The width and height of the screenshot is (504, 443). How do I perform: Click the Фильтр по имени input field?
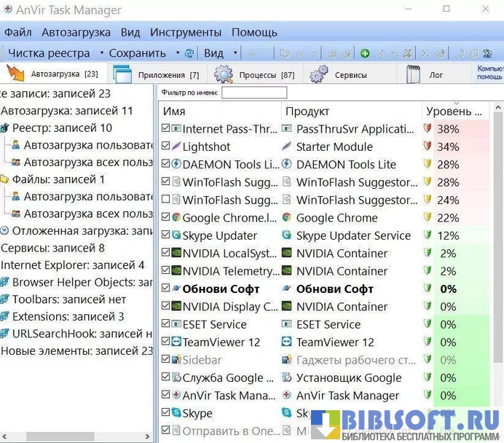tap(254, 93)
